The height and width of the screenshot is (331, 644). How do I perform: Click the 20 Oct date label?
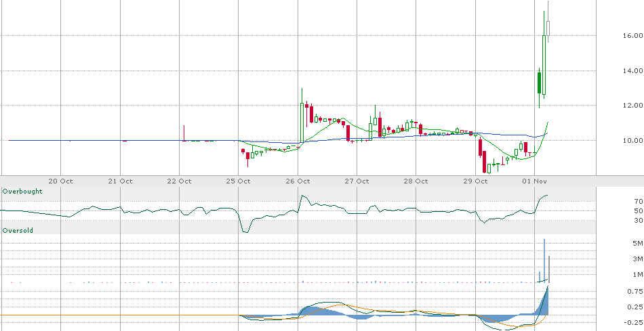click(x=60, y=181)
